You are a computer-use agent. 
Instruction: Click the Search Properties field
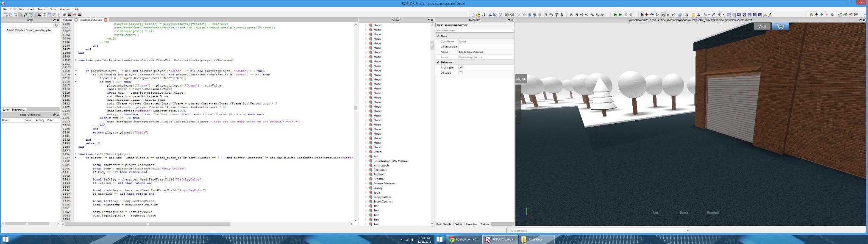(475, 30)
